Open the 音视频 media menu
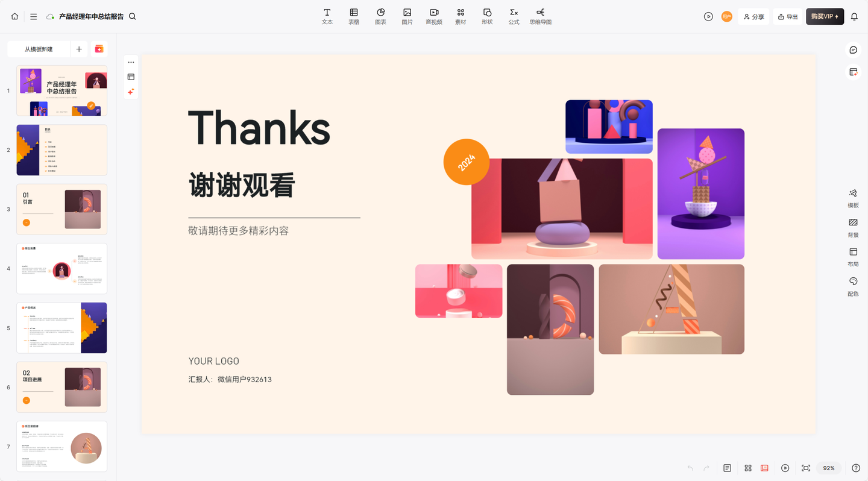The width and height of the screenshot is (868, 481). click(433, 16)
